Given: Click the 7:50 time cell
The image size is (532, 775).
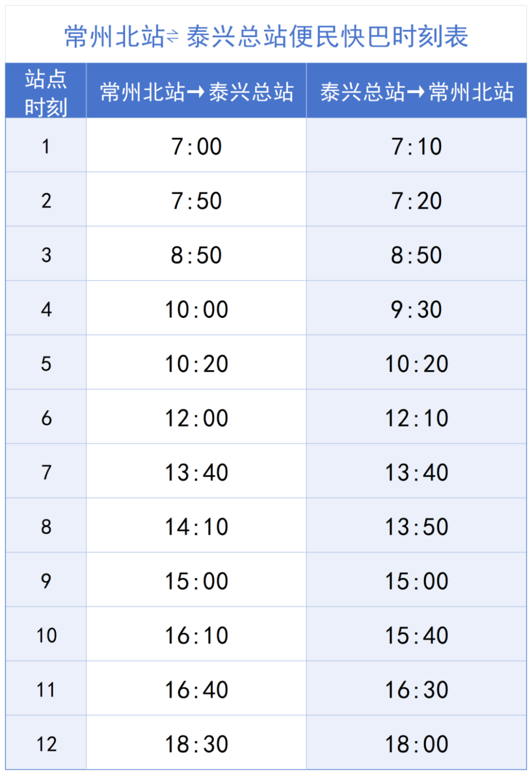Looking at the screenshot, I should click(197, 200).
